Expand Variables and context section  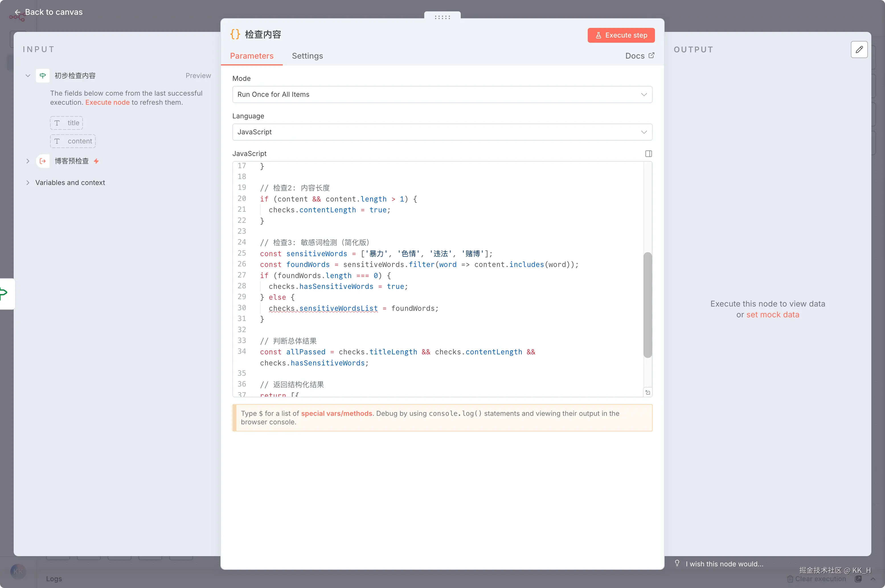click(x=28, y=183)
